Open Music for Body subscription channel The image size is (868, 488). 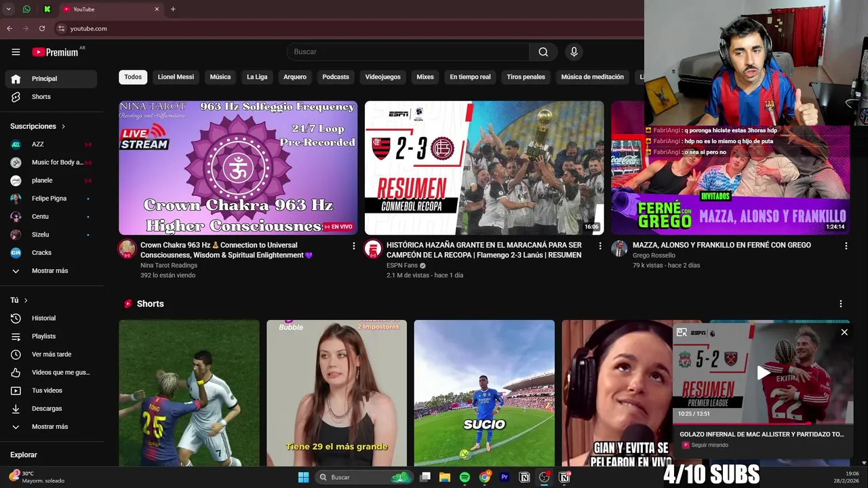[51, 163]
